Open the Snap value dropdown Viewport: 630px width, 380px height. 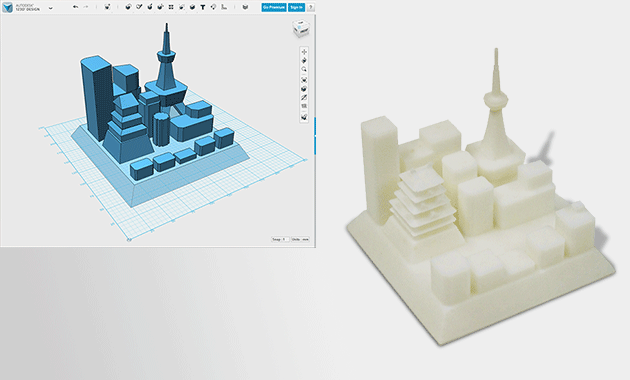tap(280, 239)
